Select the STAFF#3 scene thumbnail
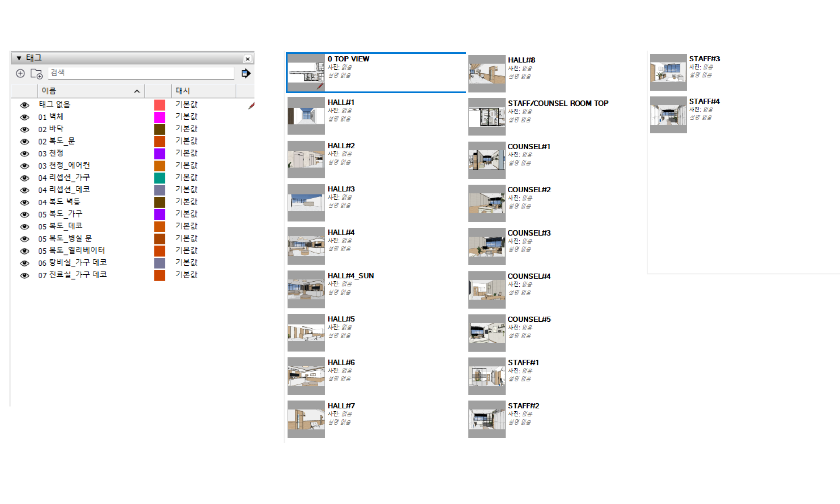Viewport: 840px width, 504px height. (668, 72)
